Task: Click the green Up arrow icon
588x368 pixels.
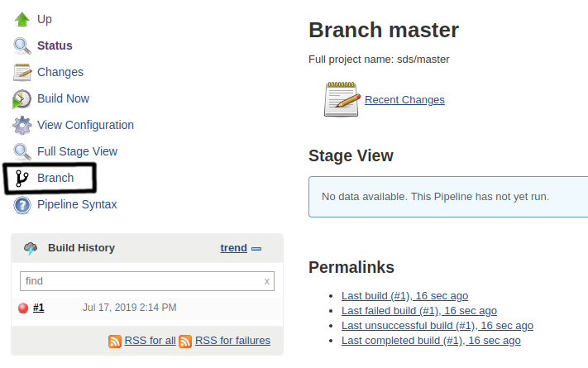Action: (x=22, y=19)
